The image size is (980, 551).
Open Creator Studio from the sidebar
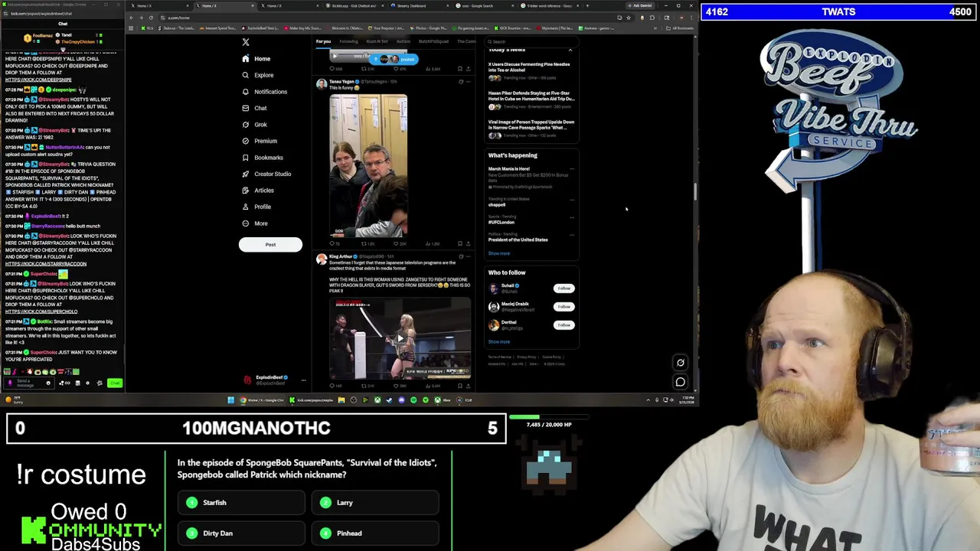click(x=266, y=174)
